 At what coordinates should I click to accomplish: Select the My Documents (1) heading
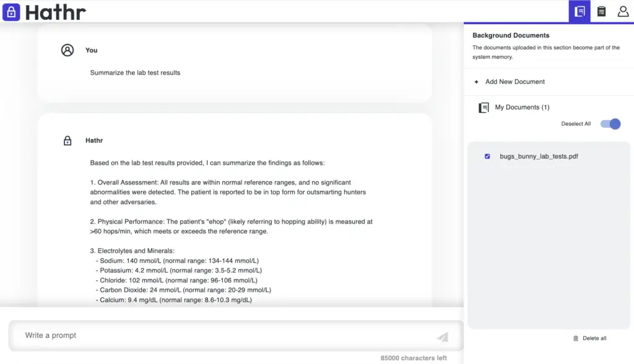[522, 107]
